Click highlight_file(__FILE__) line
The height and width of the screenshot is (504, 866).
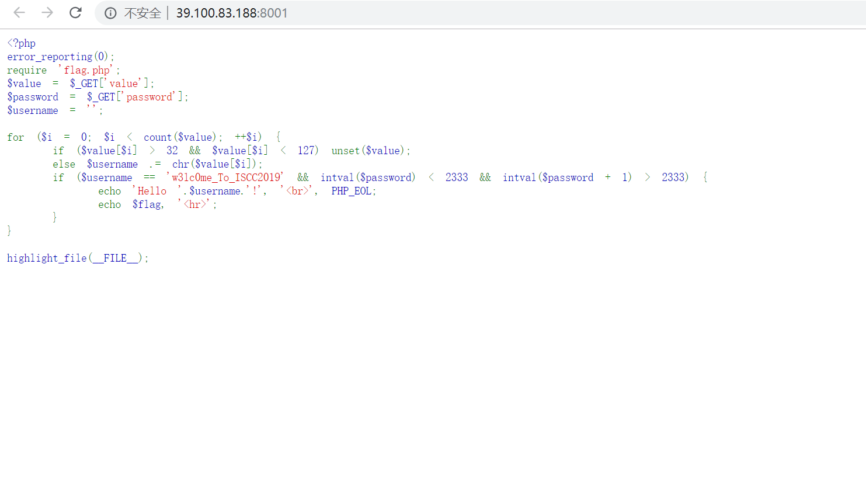78,258
